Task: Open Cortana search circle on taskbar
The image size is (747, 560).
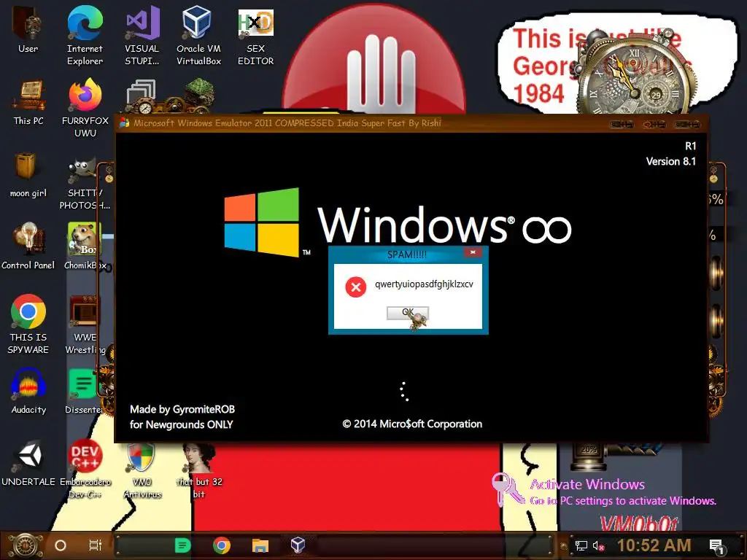Action: pyautogui.click(x=60, y=545)
